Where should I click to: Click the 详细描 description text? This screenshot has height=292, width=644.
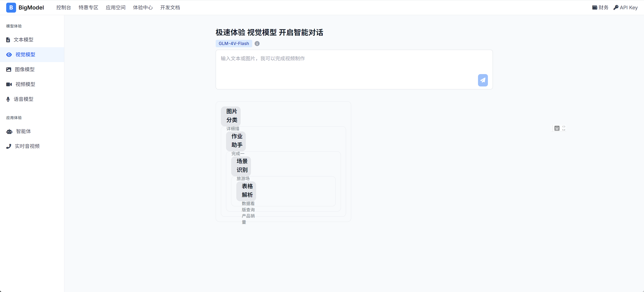233,129
